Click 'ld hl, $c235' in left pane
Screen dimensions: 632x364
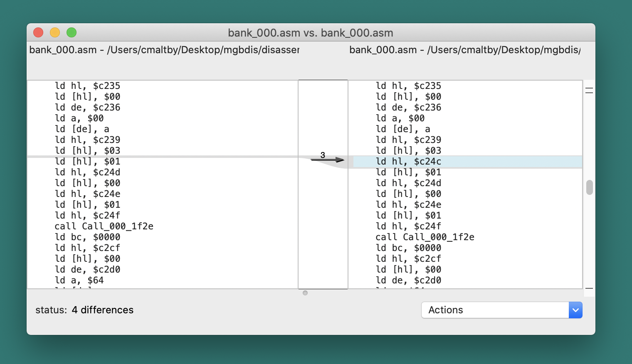(87, 86)
